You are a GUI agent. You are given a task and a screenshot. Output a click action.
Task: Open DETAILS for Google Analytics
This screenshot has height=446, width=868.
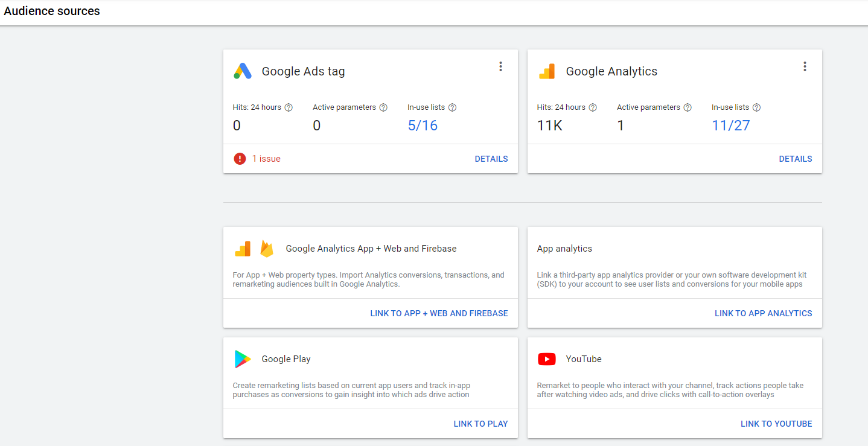pyautogui.click(x=796, y=159)
